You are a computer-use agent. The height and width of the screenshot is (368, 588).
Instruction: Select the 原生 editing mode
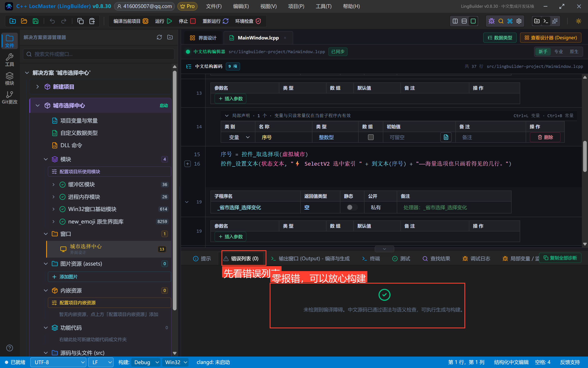coord(574,52)
